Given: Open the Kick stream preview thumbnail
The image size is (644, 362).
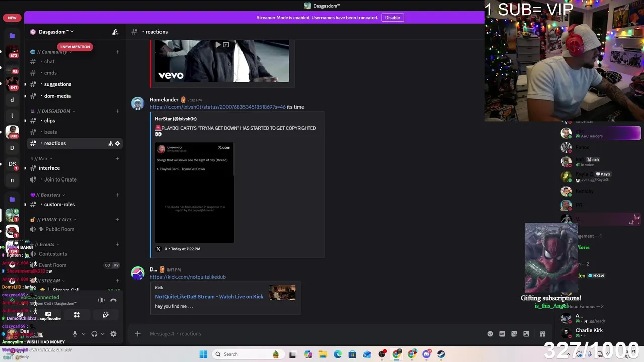Looking at the screenshot, I should [282, 293].
